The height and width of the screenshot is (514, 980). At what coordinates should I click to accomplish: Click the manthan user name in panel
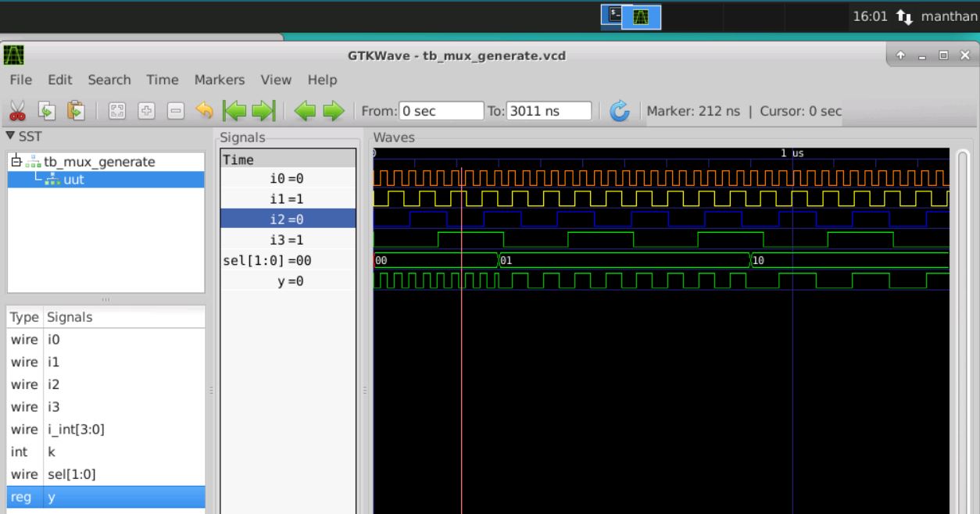click(x=950, y=16)
